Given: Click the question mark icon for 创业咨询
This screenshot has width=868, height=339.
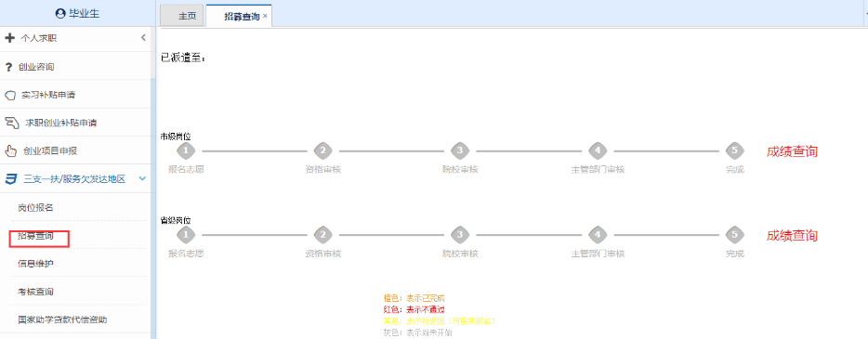Looking at the screenshot, I should [x=8, y=67].
